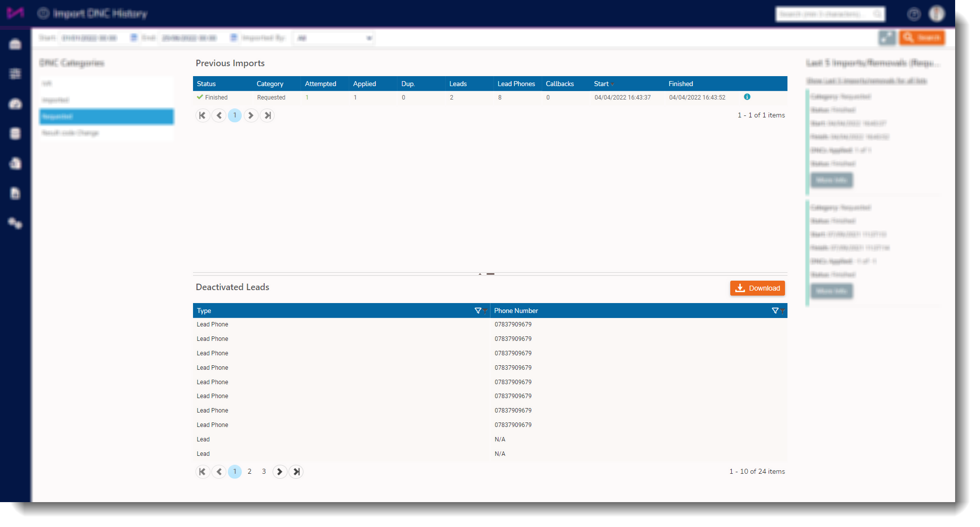Sort by the Leads column header
Screen dimensions: 980x527
pos(458,84)
